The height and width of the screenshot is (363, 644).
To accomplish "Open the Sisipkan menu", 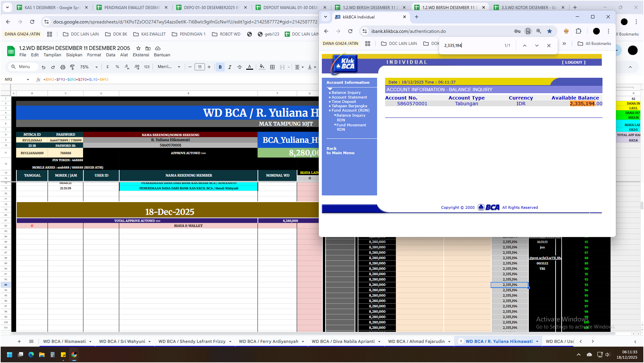I will tap(74, 55).
